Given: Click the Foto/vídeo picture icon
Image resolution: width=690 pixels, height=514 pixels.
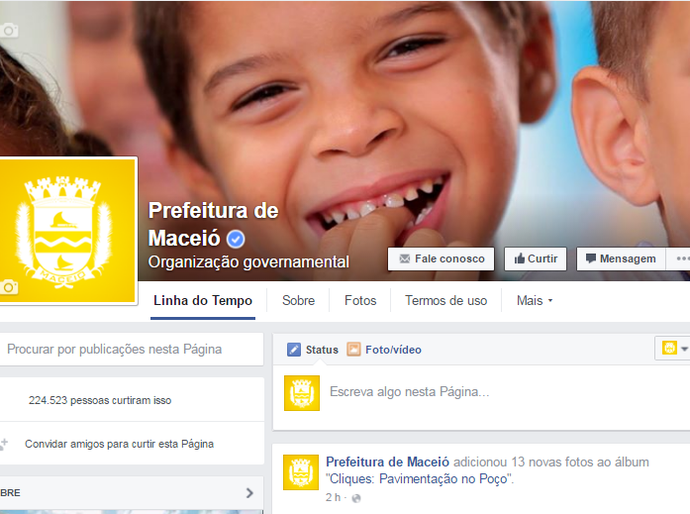Looking at the screenshot, I should [353, 349].
